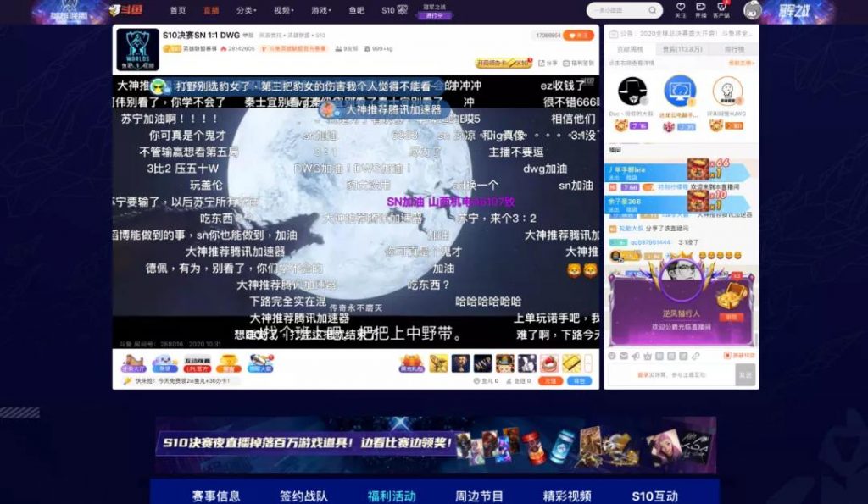The width and height of the screenshot is (868, 504).
Task: Click the blue cloud mascot activity icon
Action: [164, 363]
